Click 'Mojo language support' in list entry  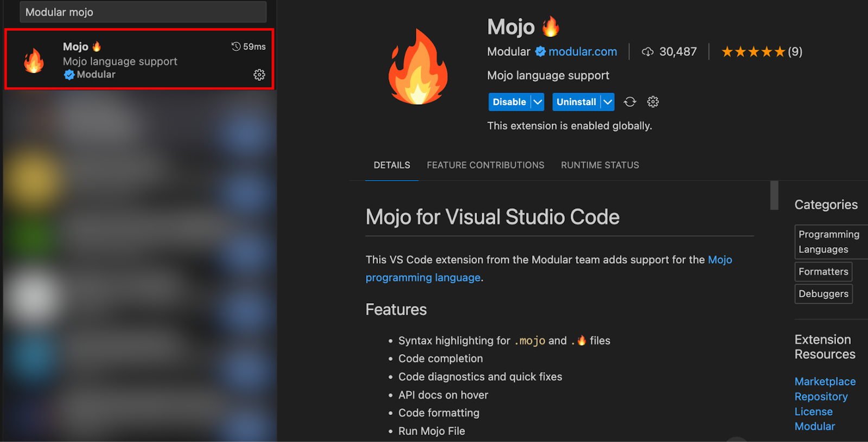(x=120, y=61)
